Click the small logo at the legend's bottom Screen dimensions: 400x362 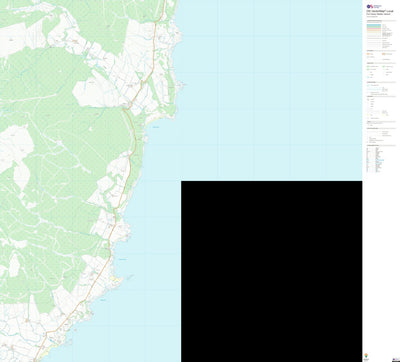[x=367, y=355]
